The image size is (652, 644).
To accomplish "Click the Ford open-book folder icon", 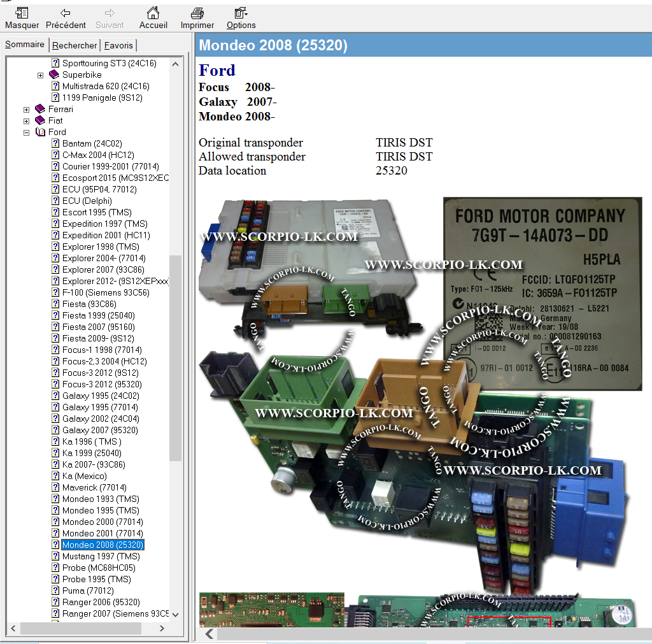I will click(x=40, y=132).
